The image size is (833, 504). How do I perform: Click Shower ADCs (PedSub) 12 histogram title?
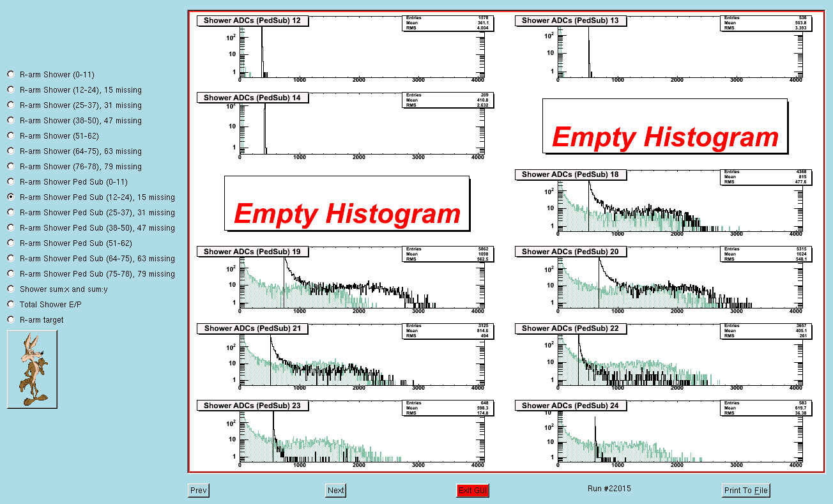[x=252, y=20]
